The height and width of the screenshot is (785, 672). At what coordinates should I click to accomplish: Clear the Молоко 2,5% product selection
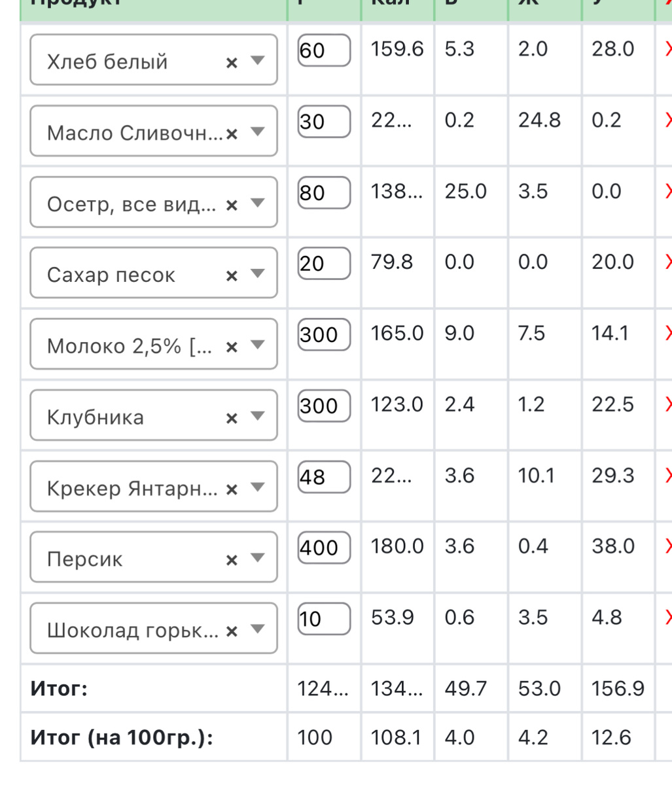231,347
